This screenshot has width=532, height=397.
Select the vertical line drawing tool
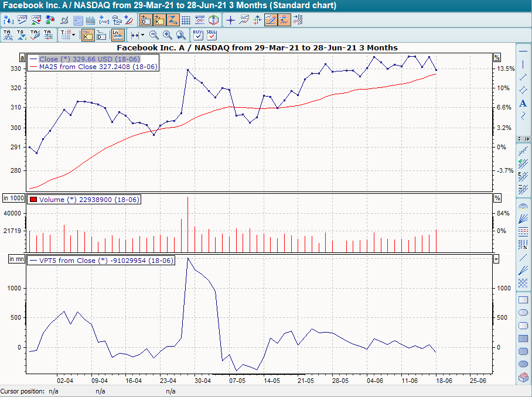click(523, 64)
